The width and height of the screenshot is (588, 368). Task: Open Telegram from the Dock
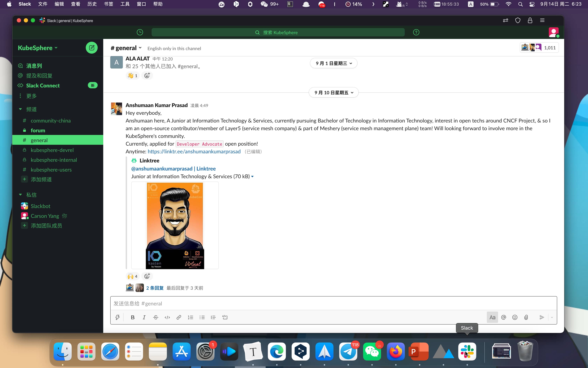348,352
